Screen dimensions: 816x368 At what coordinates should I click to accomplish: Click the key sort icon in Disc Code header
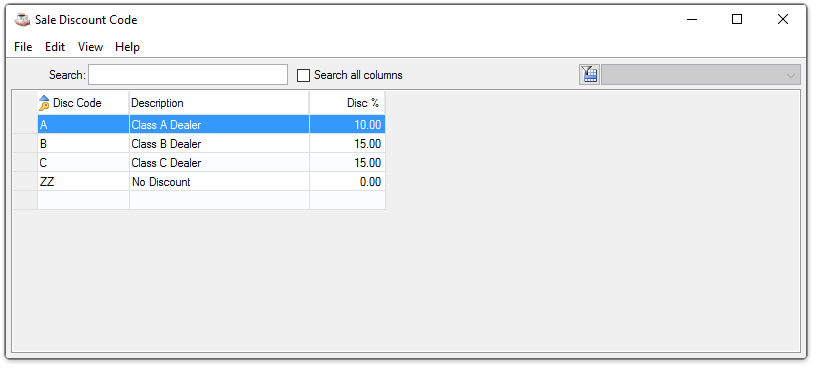tap(44, 103)
